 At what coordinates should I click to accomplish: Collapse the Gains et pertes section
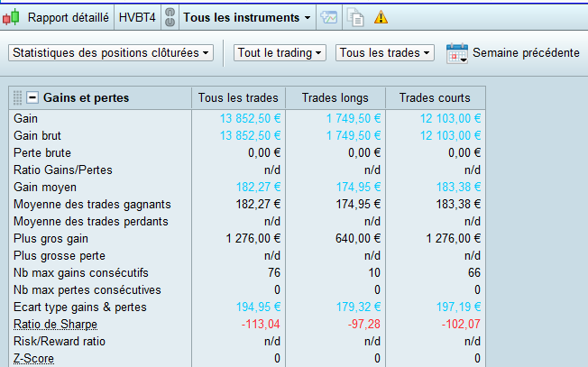click(x=32, y=98)
